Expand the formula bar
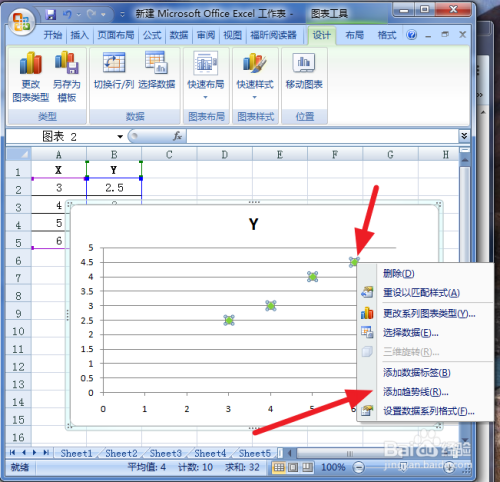500x482 pixels. (x=464, y=136)
